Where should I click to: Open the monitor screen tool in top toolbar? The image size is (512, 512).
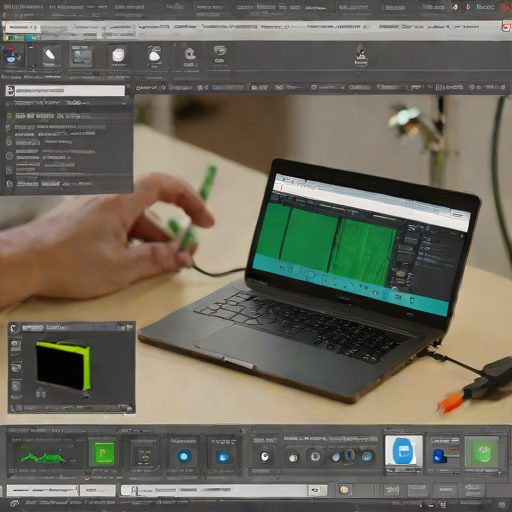pyautogui.click(x=80, y=56)
